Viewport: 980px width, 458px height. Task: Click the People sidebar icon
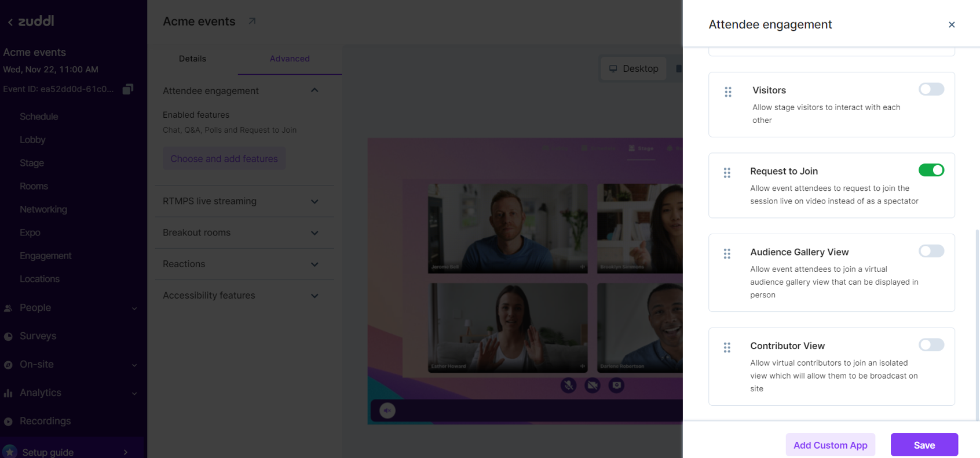8,308
